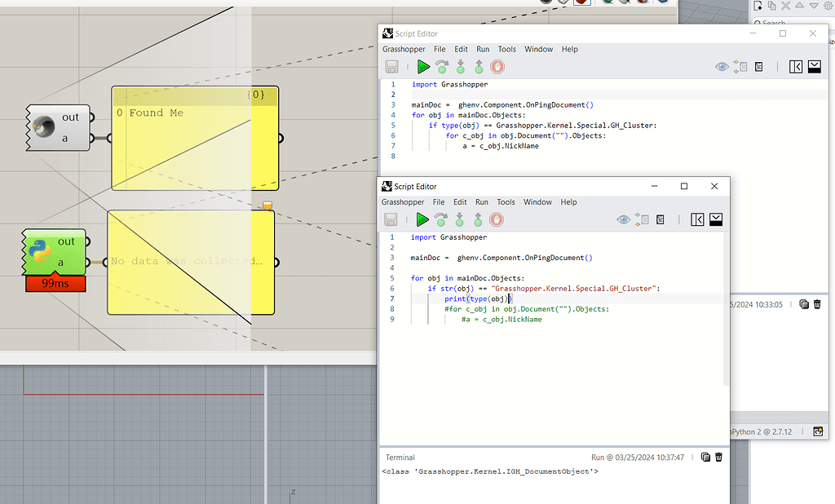This screenshot has width=835, height=504.
Task: Run script in front Script Editor
Action: [422, 219]
